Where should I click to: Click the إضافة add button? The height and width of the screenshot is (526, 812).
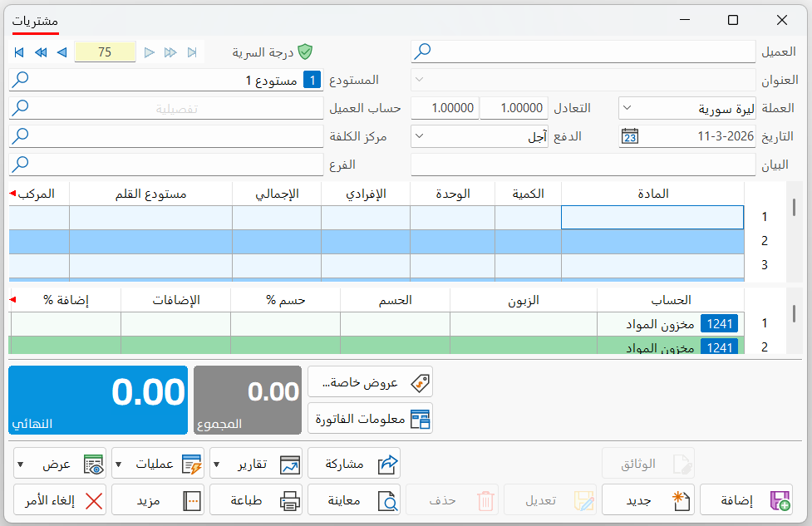pos(746,499)
